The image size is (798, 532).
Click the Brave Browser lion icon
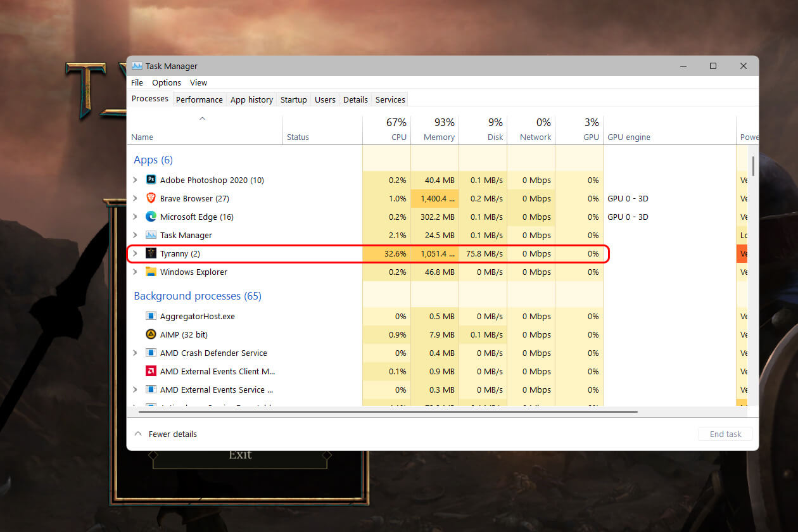coord(151,198)
